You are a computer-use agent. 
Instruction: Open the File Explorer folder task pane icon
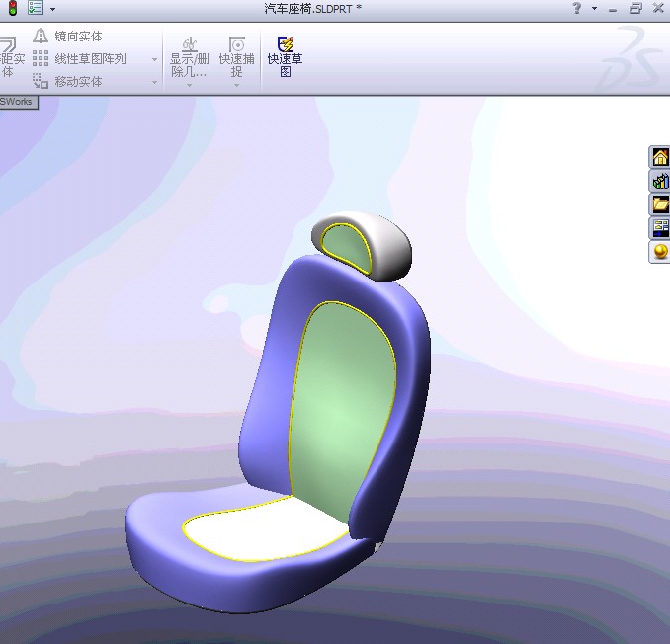click(660, 203)
